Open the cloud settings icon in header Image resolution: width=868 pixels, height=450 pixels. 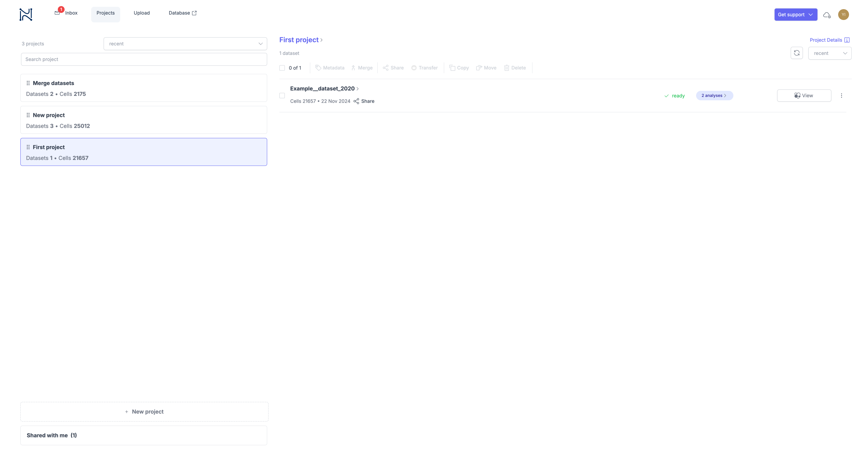coord(827,15)
